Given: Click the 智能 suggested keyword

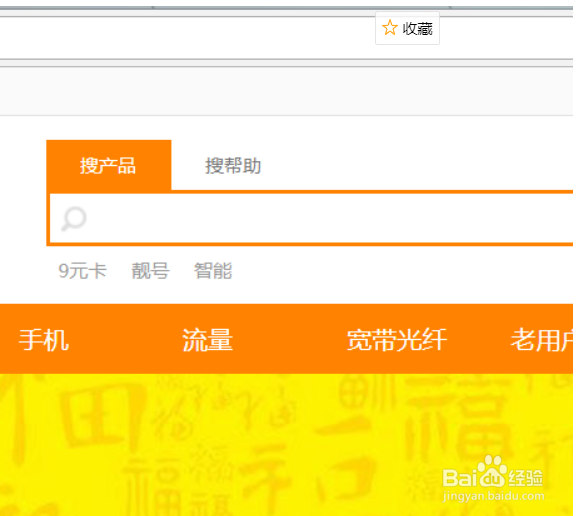Looking at the screenshot, I should tap(213, 271).
